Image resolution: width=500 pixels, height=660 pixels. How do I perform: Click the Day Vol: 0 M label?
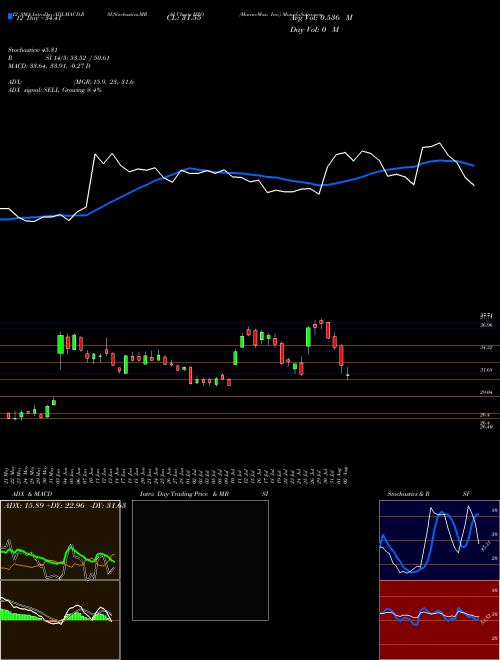tap(314, 30)
